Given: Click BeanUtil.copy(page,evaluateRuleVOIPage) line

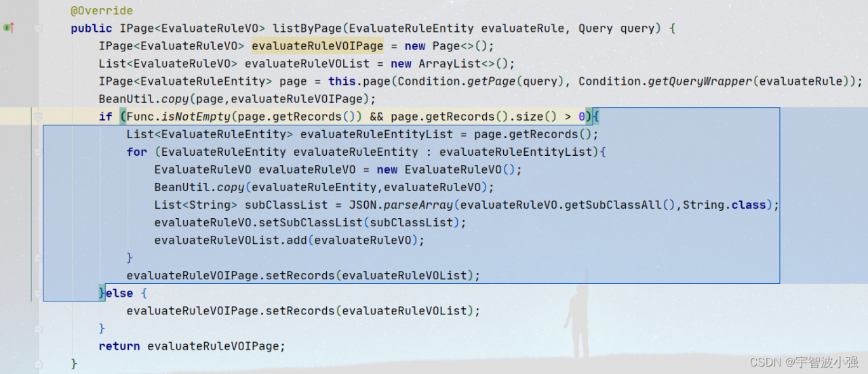Looking at the screenshot, I should pyautogui.click(x=237, y=99).
